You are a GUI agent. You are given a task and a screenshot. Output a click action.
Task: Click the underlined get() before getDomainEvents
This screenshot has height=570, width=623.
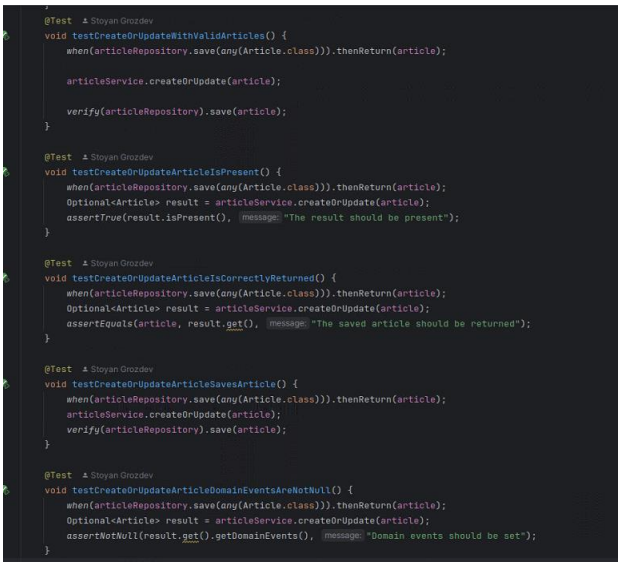pos(190,536)
